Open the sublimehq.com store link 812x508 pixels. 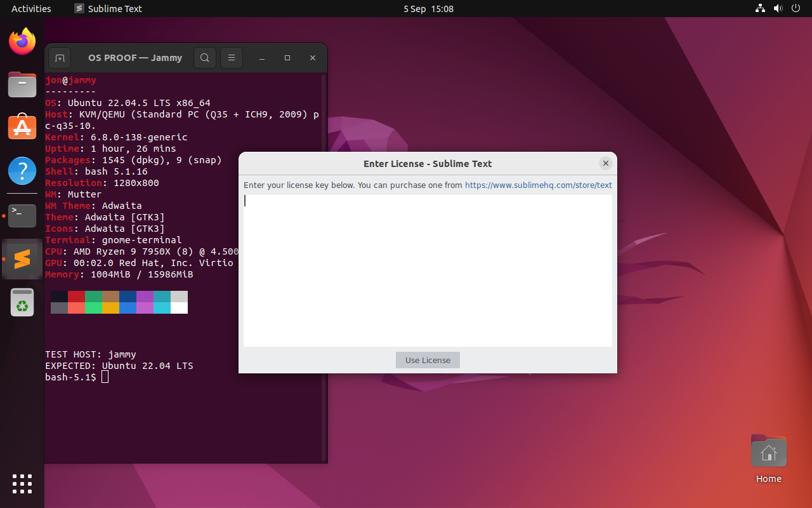pyautogui.click(x=539, y=185)
